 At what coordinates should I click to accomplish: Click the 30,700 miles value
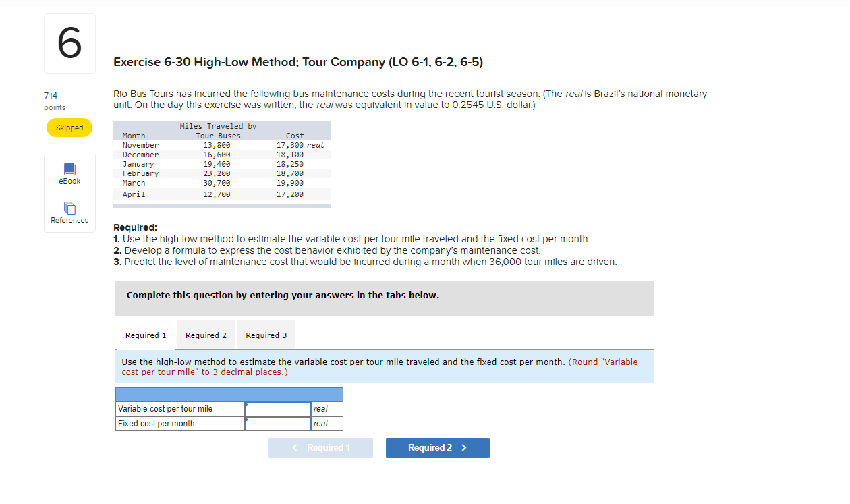(217, 183)
